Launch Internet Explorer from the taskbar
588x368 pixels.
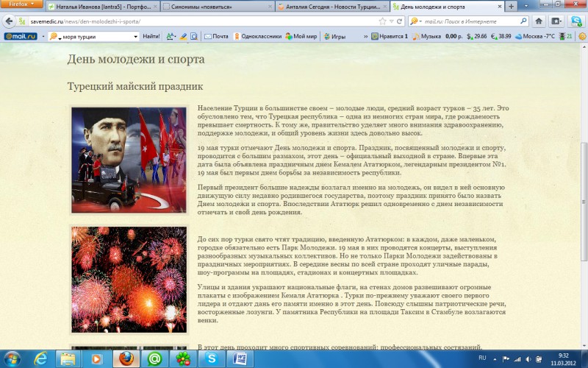click(x=40, y=359)
